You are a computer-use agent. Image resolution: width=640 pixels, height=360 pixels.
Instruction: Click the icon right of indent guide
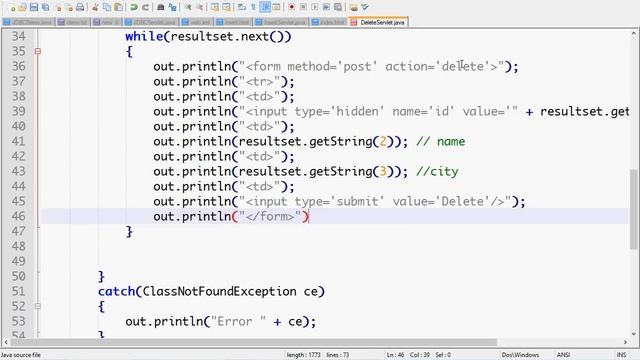tap(276, 7)
